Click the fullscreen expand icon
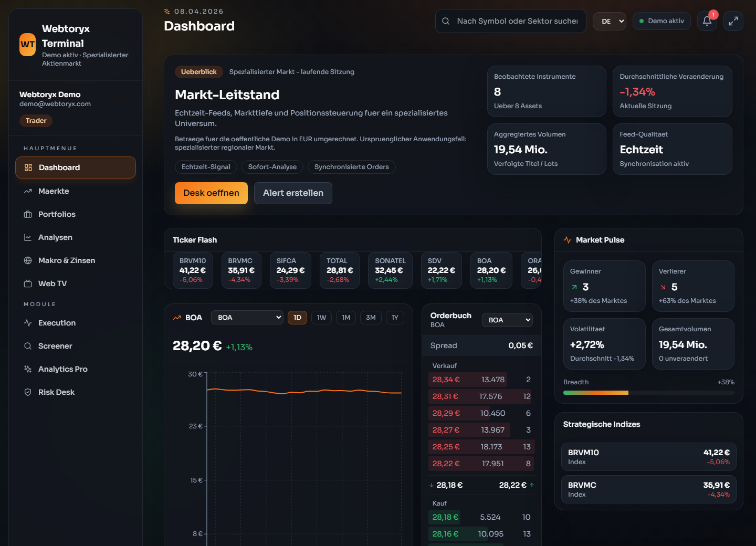This screenshot has height=546, width=756. (733, 21)
